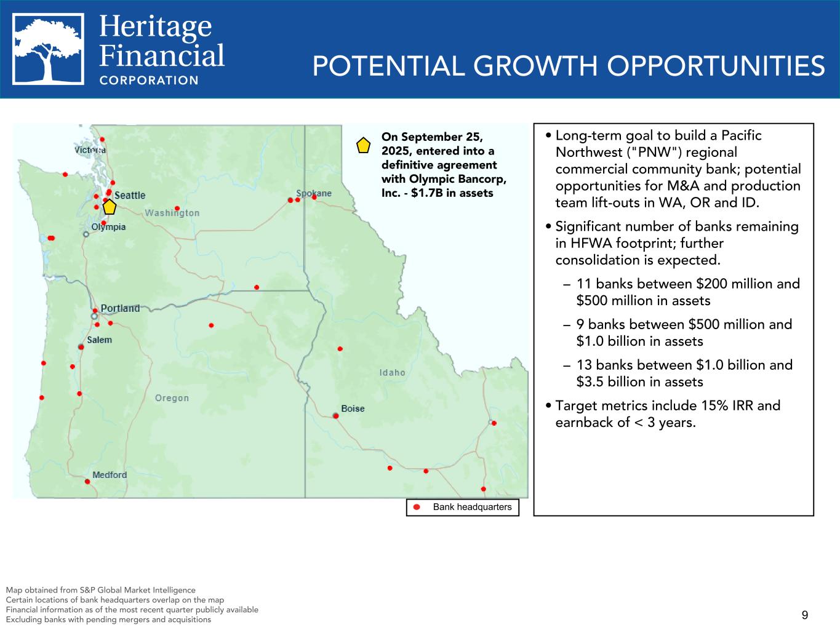
Task: Click the "Significant number of banks remaining" bullet
Action: [x=672, y=244]
